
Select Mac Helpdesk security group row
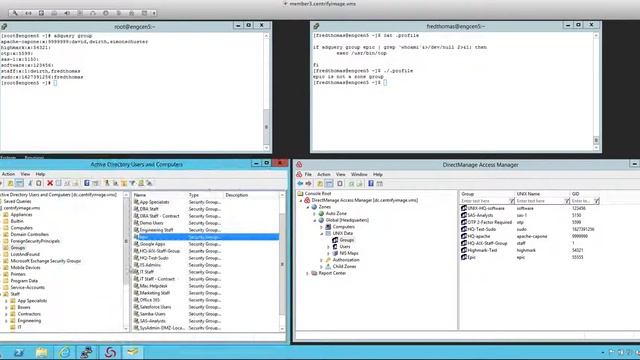[x=206, y=286]
